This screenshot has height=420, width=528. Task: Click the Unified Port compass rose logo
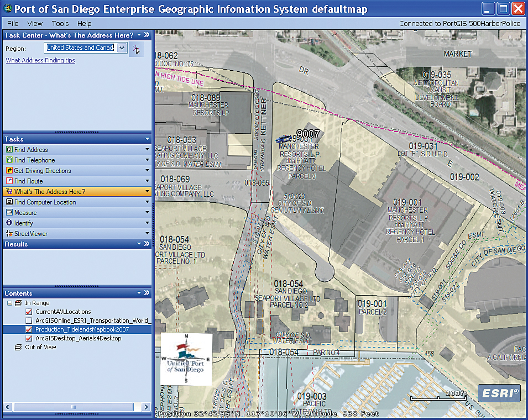point(186,359)
